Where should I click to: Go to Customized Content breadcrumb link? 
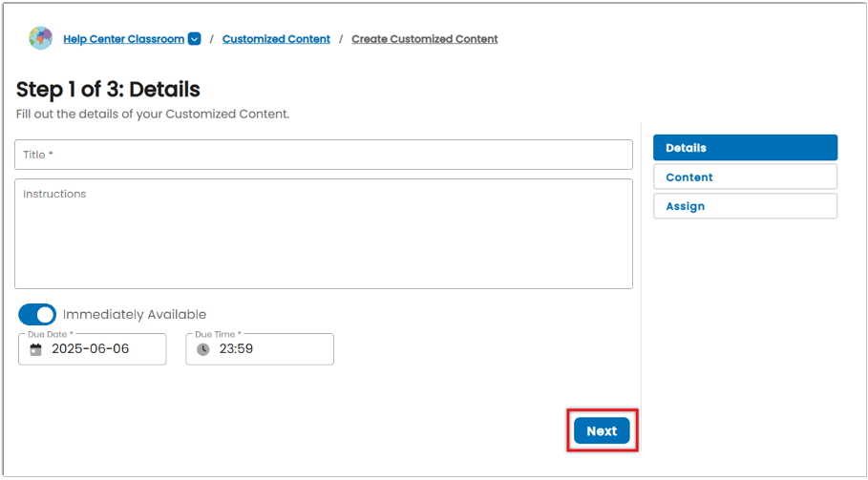click(x=276, y=39)
